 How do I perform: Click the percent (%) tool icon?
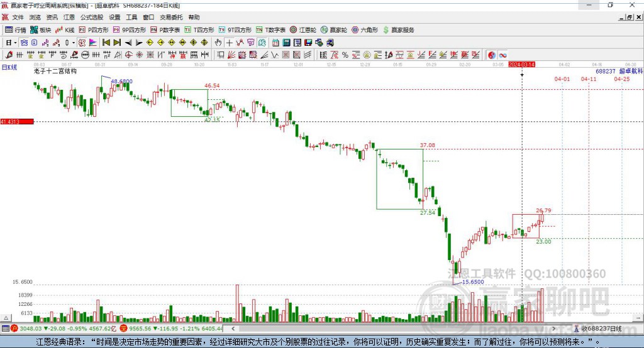coord(345,55)
